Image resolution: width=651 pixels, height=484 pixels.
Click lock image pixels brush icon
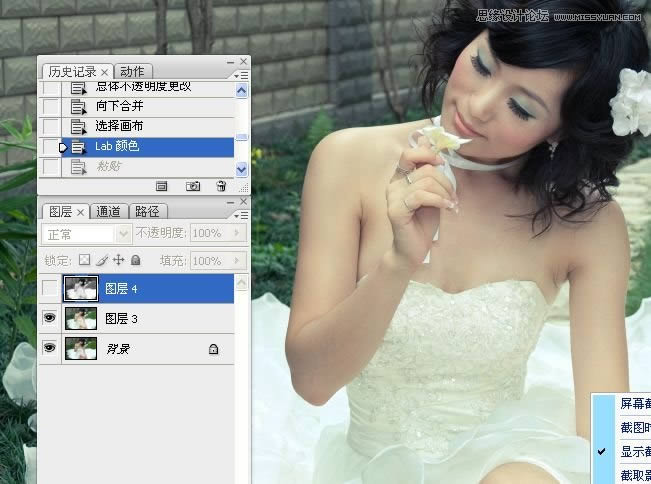point(101,260)
